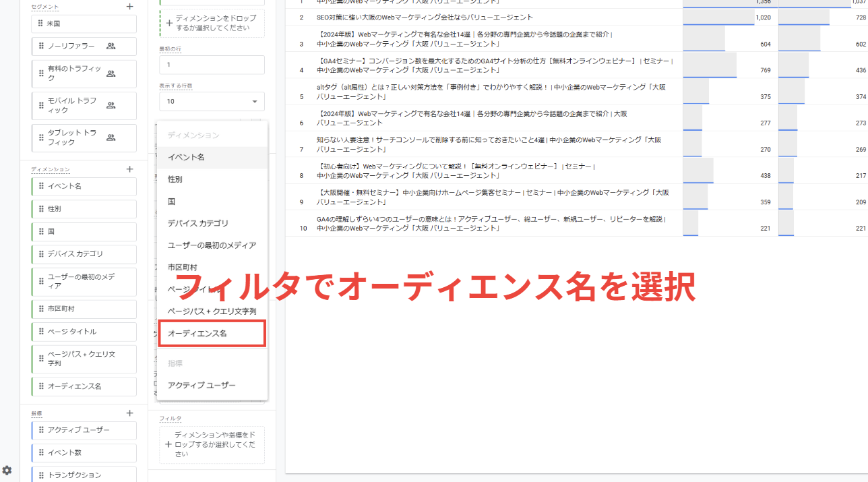Viewport: 868px width, 482px height.
Task: Click the value 1,020 in row 2
Action: (763, 18)
